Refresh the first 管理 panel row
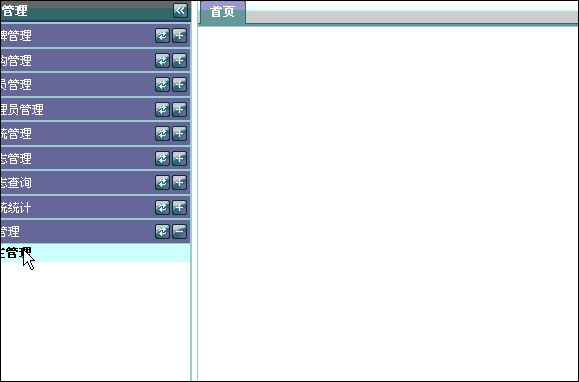This screenshot has height=382, width=579. (x=162, y=36)
